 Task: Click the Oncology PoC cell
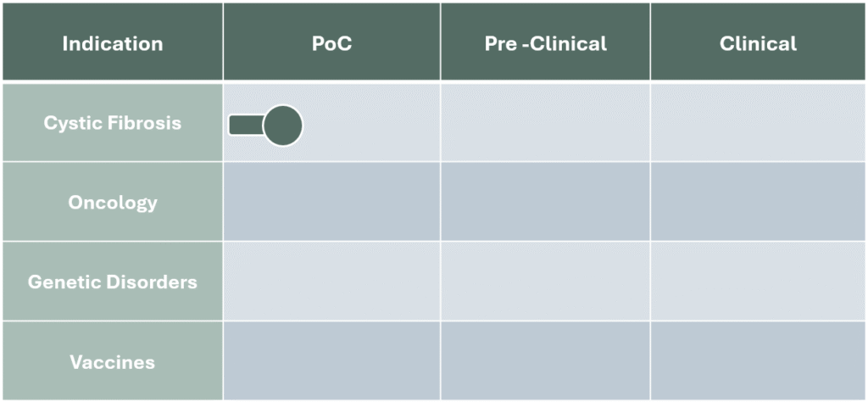331,203
